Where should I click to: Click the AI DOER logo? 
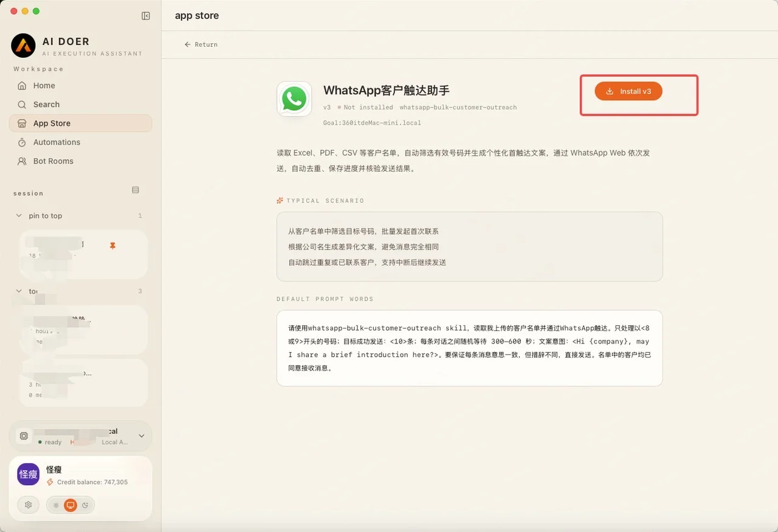[x=23, y=46]
